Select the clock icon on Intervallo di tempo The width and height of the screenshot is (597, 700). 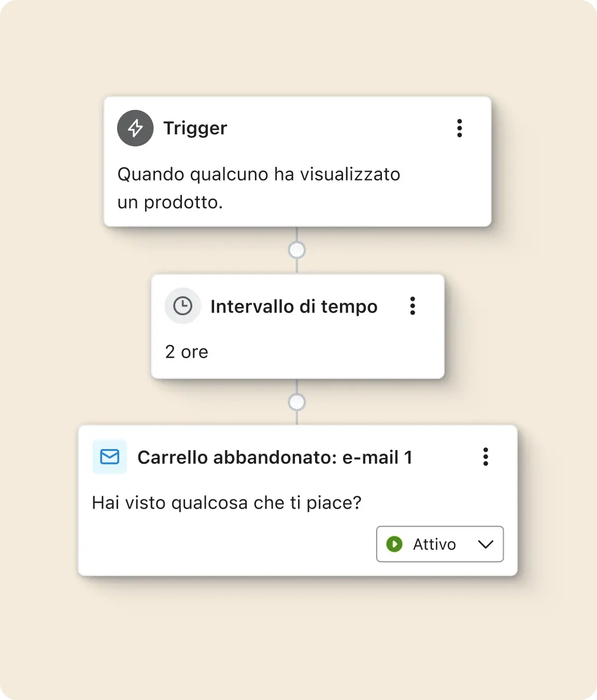[x=182, y=306]
